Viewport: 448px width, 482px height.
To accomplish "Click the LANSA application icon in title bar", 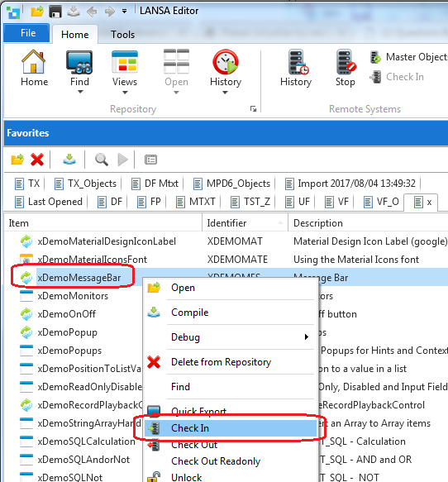I will [x=13, y=12].
